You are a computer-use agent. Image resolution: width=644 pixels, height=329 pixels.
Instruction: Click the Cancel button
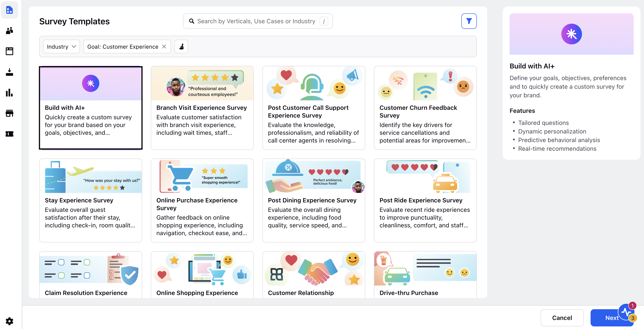(562, 318)
